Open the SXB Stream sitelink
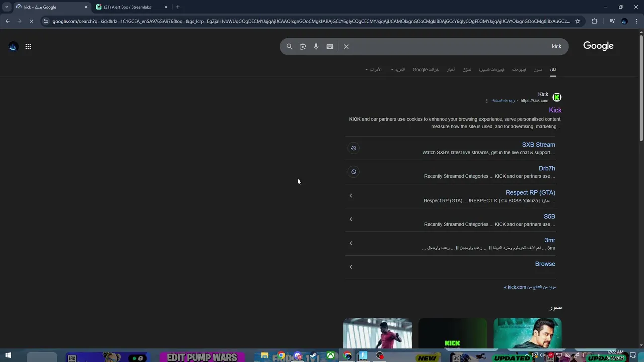644x362 pixels. point(538,145)
